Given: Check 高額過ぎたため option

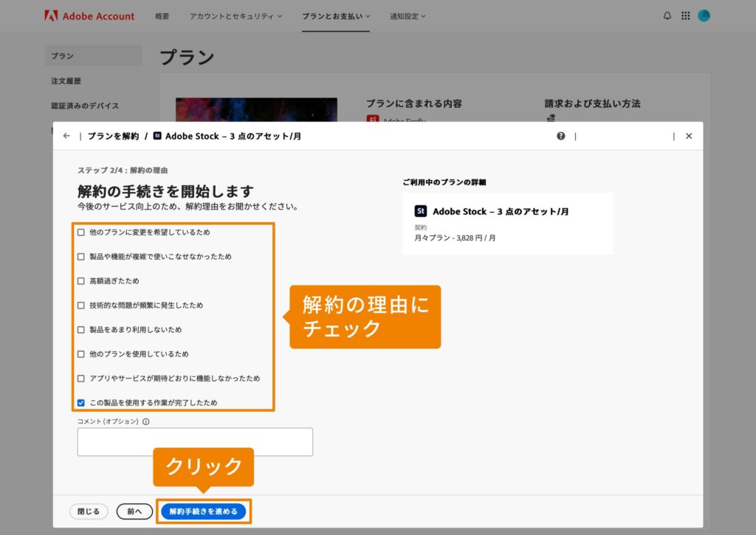Looking at the screenshot, I should pyautogui.click(x=81, y=281).
